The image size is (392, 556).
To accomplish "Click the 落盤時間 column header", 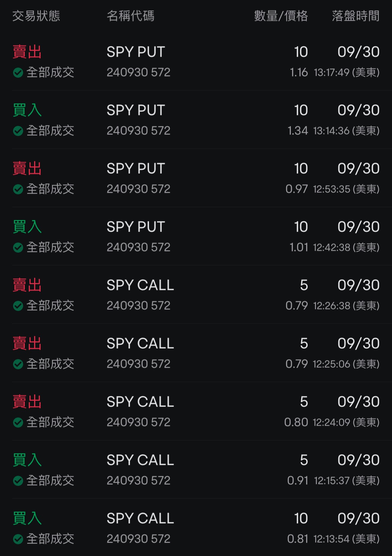I will click(355, 16).
